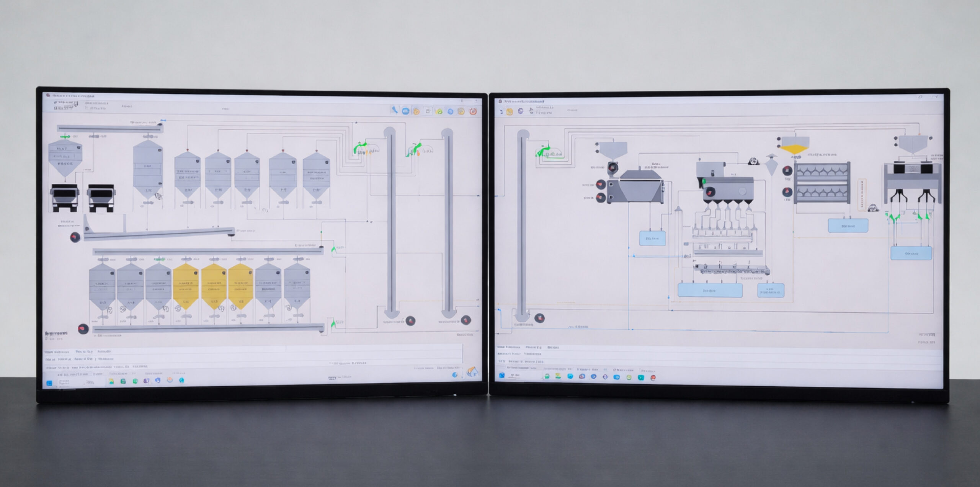The image size is (980, 487).
Task: Open blue box under rightmost packing machine
Action: [x=911, y=253]
